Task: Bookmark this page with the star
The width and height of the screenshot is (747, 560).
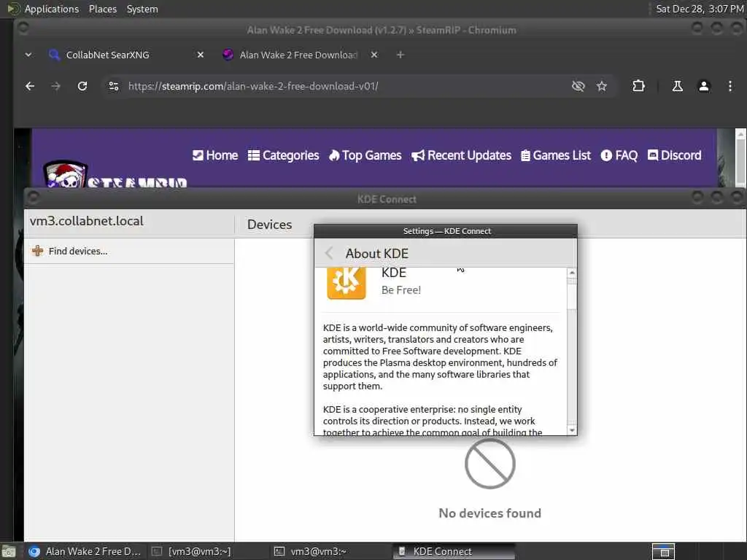Action: (x=602, y=86)
